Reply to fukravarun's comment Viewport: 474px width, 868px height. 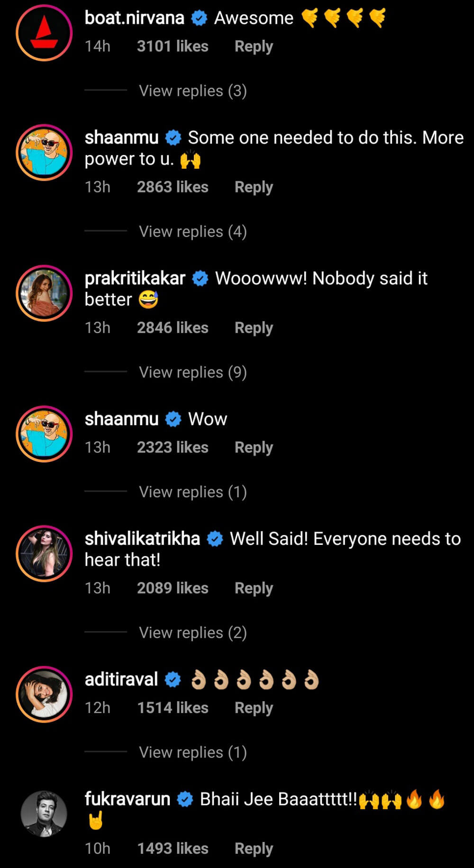[x=254, y=849]
